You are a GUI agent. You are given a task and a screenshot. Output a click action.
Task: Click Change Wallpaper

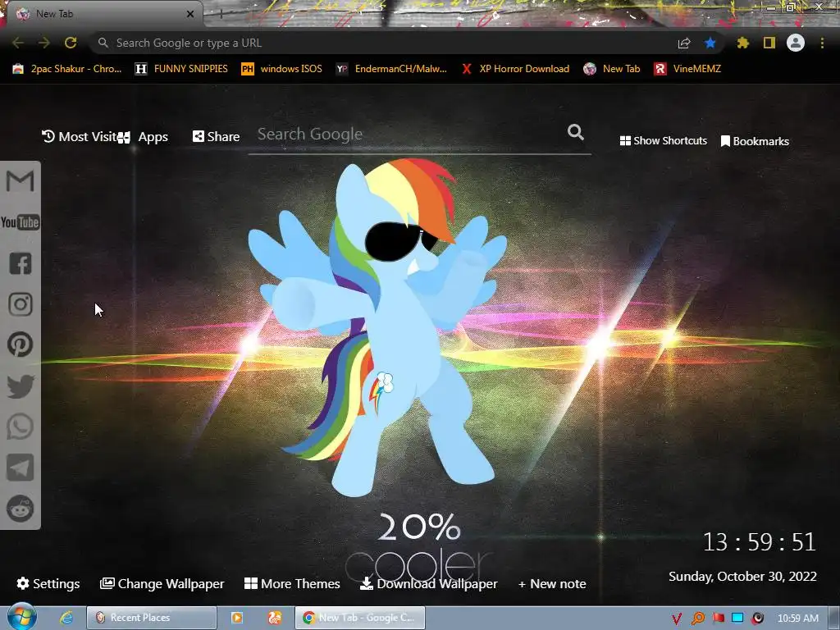(162, 583)
